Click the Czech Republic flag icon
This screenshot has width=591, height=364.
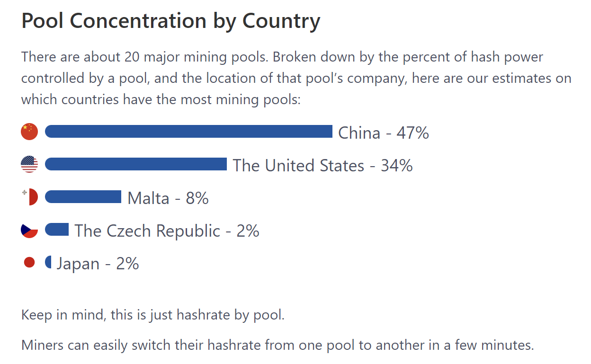[29, 230]
